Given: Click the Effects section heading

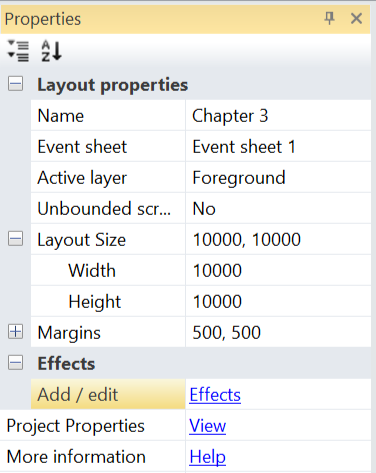Looking at the screenshot, I should 66,363.
